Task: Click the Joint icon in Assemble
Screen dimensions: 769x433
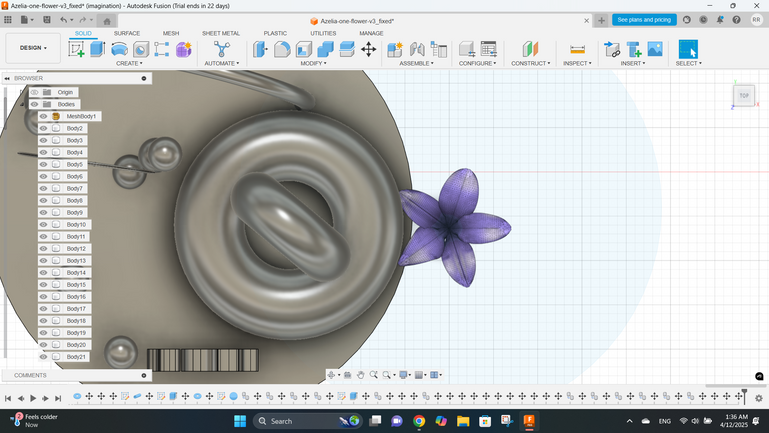Action: 417,49
